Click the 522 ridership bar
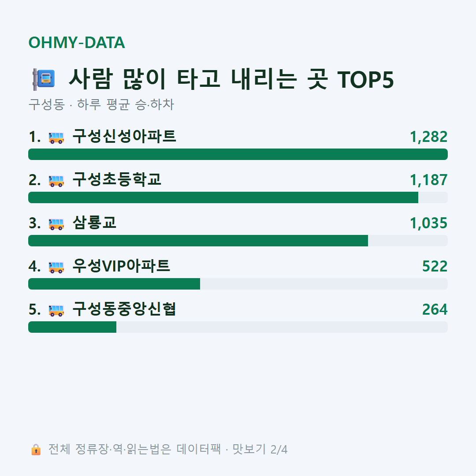This screenshot has width=476, height=476. 238,284
